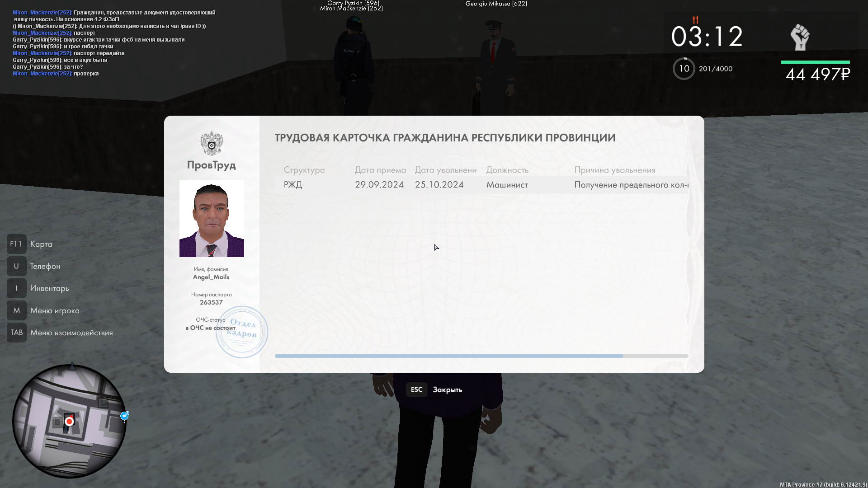Click the F11 key icon for Карта
The image size is (868, 488).
coord(16,244)
